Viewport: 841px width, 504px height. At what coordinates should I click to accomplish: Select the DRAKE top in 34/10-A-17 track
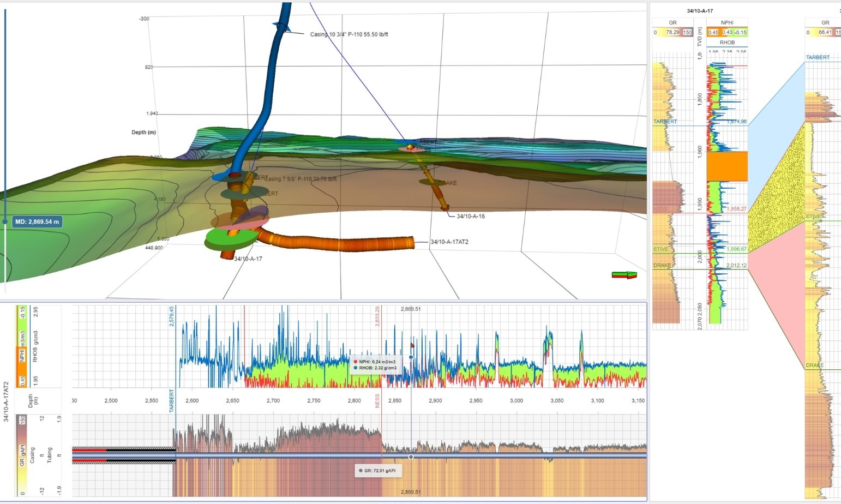662,266
